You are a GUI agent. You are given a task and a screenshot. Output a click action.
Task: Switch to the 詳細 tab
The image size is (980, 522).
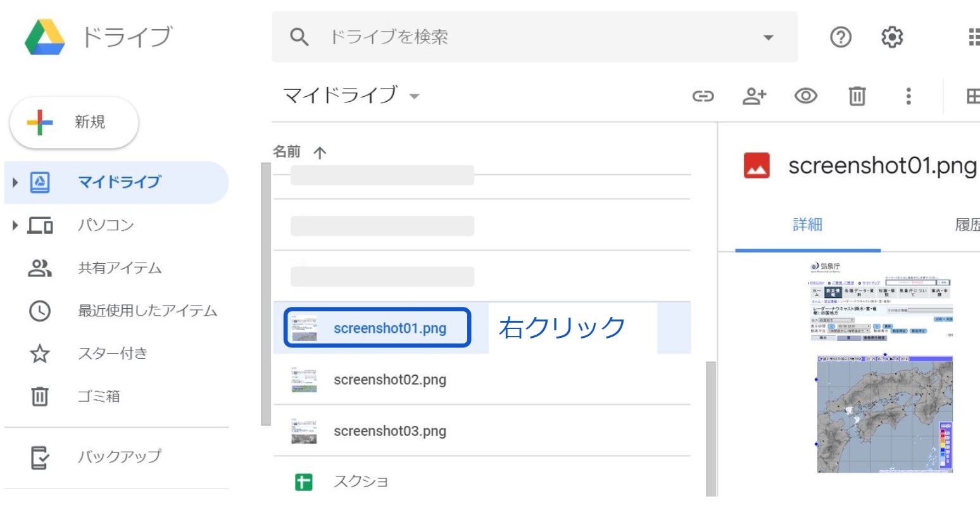pyautogui.click(x=807, y=225)
